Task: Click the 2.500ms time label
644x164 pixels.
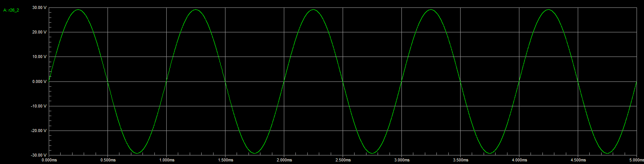Action: click(343, 160)
